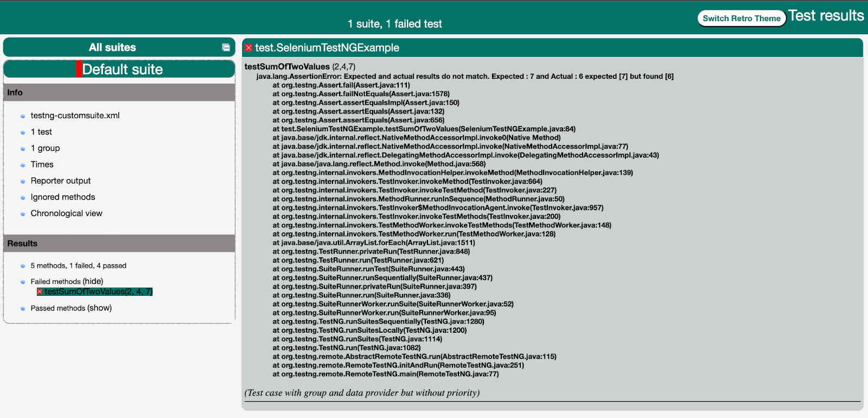Image resolution: width=868 pixels, height=418 pixels.
Task: Click the TestInvoker.invokeMethod(TestInvoker.java:664) stack line
Action: [x=407, y=181]
